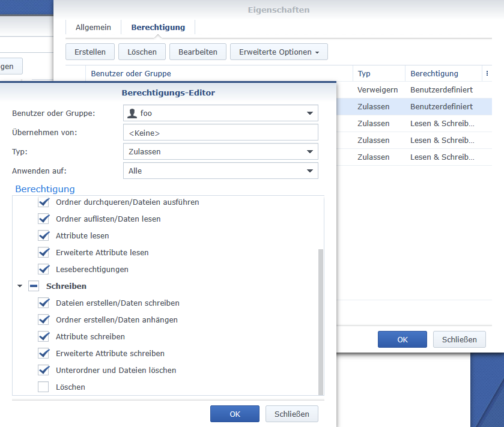Enable the Löschen permission checkbox

point(43,387)
